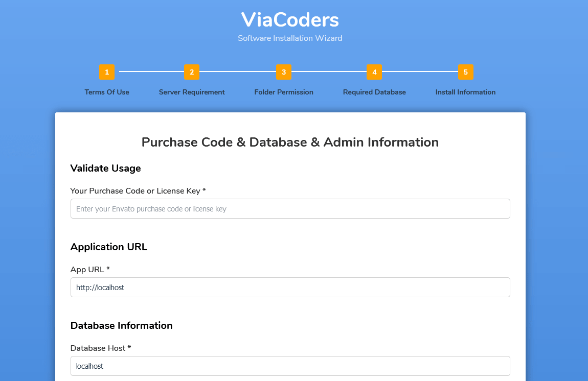Click the step 1 number badge
This screenshot has height=381, width=588.
click(107, 72)
